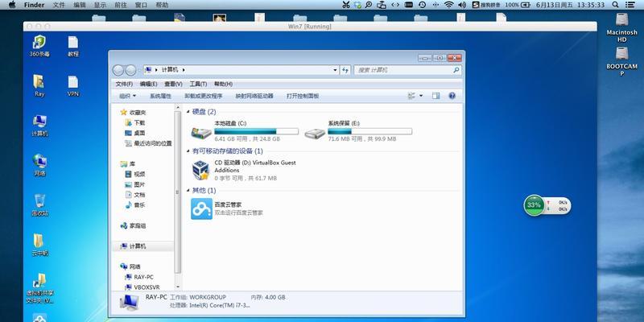Open the 搜狗拼音 input method menu
This screenshot has height=322, width=644.
click(487, 5)
